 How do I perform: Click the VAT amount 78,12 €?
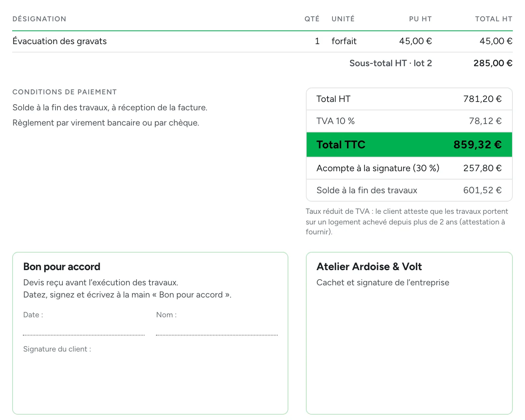(485, 121)
